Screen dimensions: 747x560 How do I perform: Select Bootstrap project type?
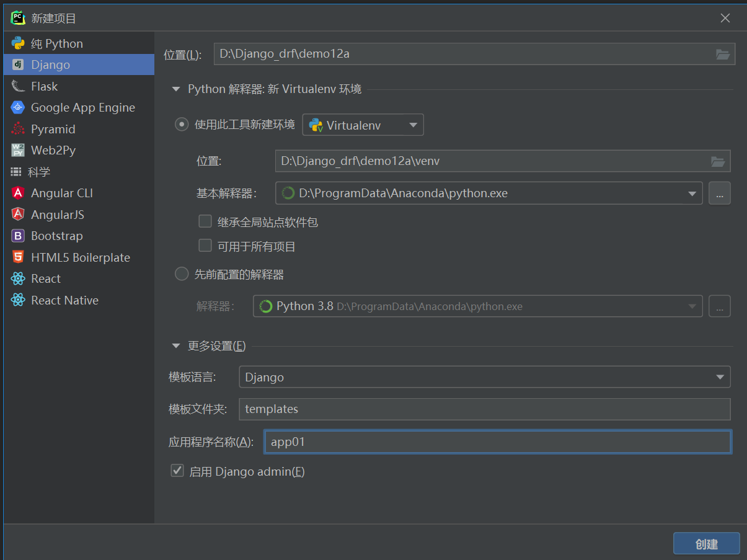(x=79, y=236)
